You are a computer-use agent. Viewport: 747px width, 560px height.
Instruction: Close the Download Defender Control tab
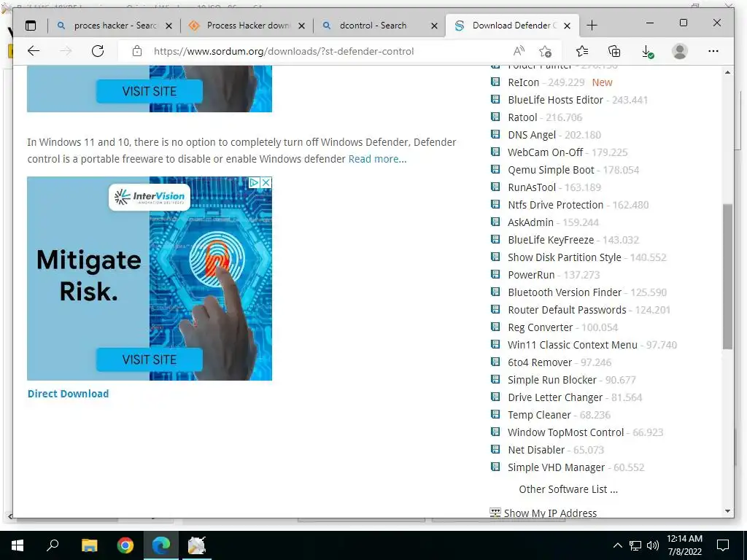click(x=567, y=26)
